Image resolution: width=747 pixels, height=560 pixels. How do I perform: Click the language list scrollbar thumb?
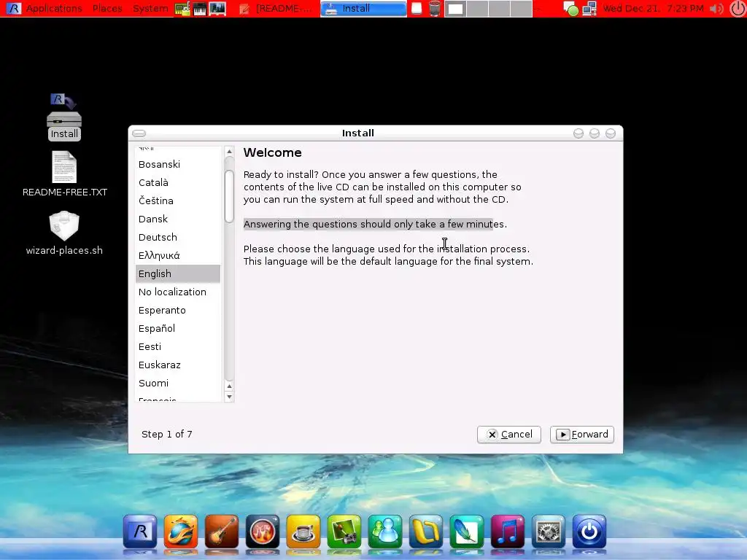pyautogui.click(x=229, y=196)
